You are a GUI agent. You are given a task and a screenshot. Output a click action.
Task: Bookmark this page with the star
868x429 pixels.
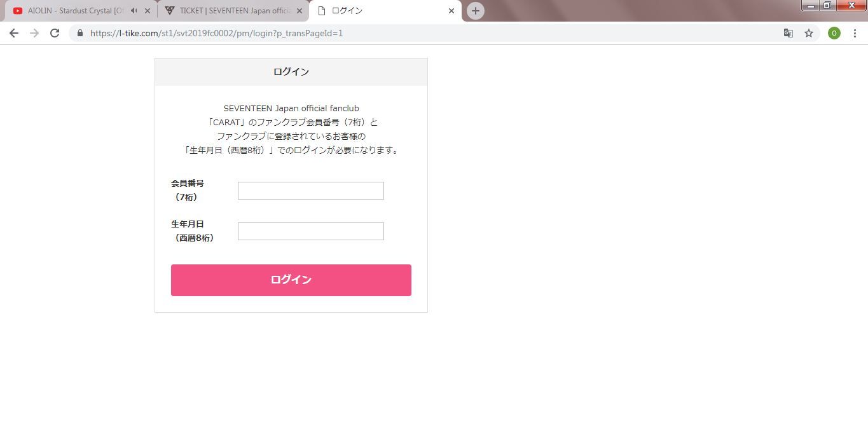[x=809, y=33]
